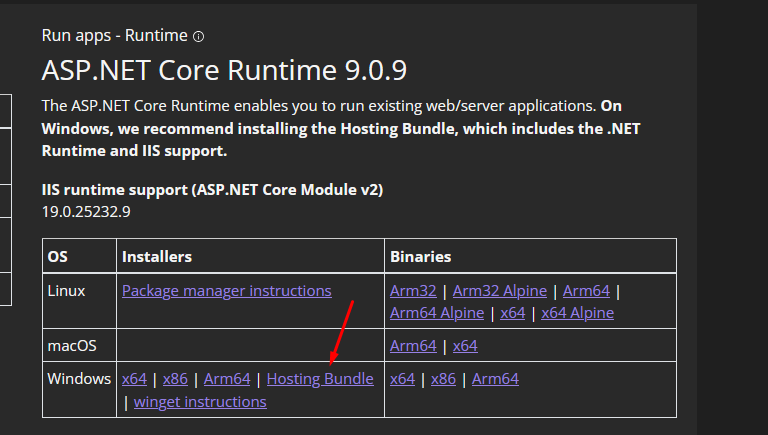Download the Linux x64 binary
This screenshot has height=435, width=768.
point(512,313)
